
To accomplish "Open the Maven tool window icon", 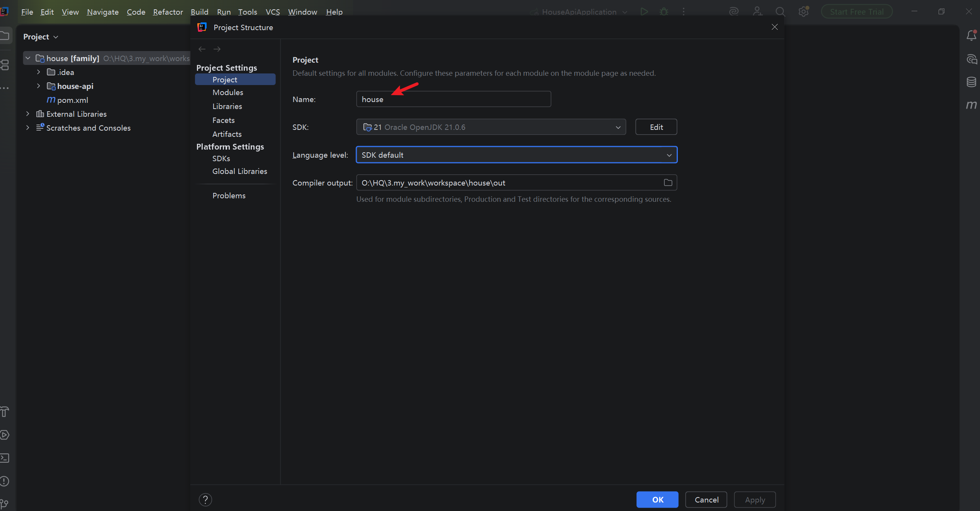I will point(971,105).
